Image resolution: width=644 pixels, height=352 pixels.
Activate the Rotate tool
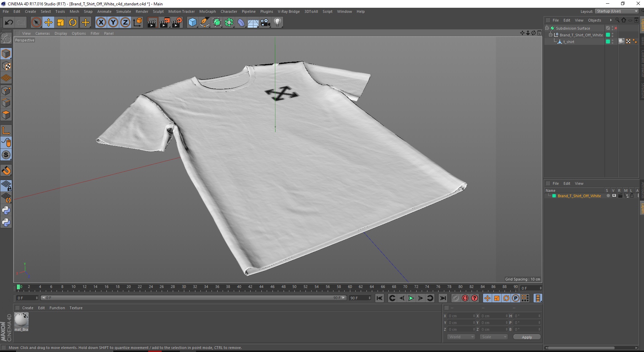(73, 23)
